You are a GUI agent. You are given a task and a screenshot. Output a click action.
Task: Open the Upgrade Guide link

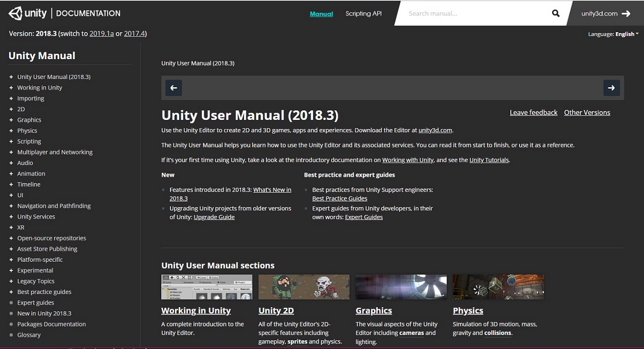[214, 216]
